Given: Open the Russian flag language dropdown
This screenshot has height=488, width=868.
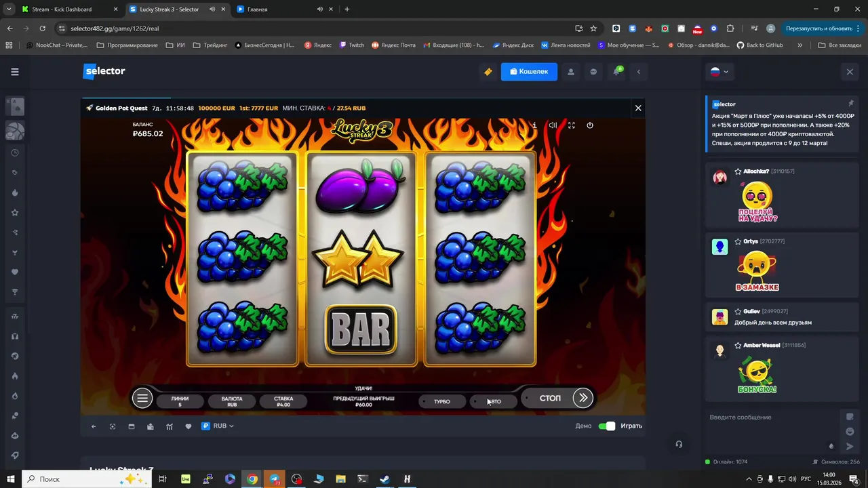Looking at the screenshot, I should click(719, 71).
